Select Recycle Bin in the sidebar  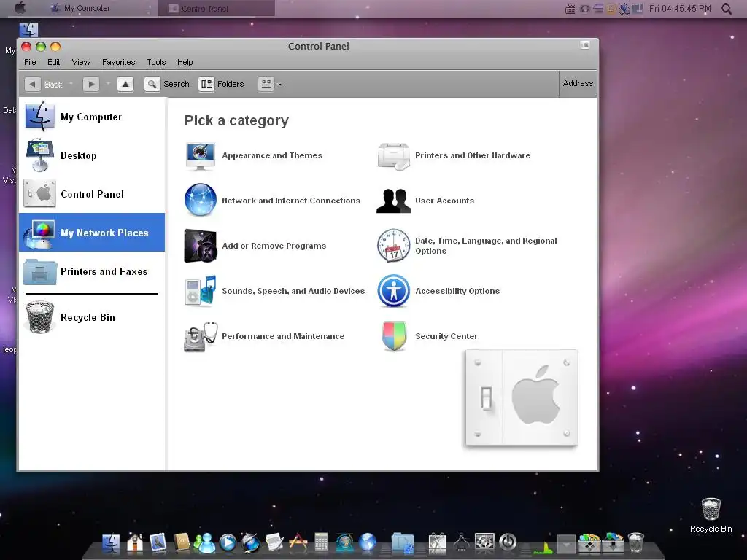[92, 317]
